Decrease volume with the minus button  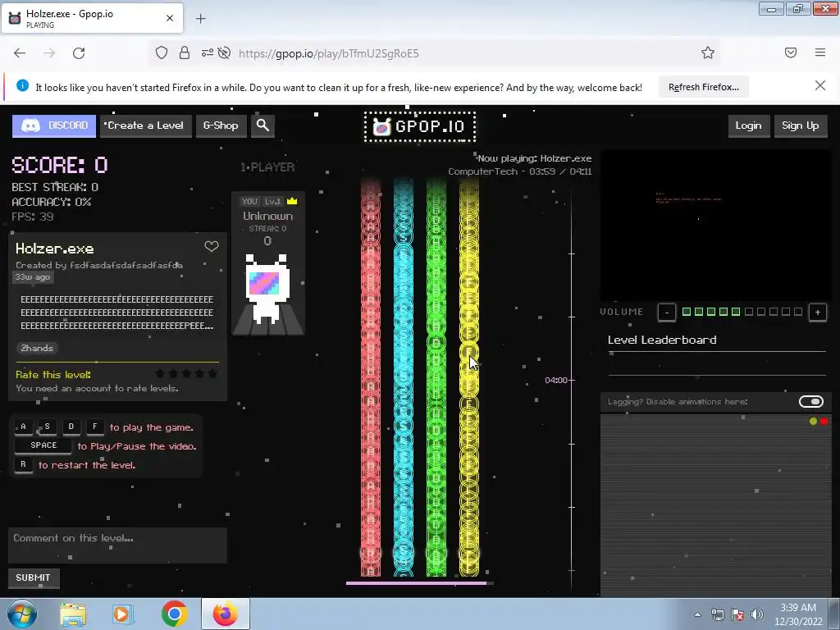[666, 313]
